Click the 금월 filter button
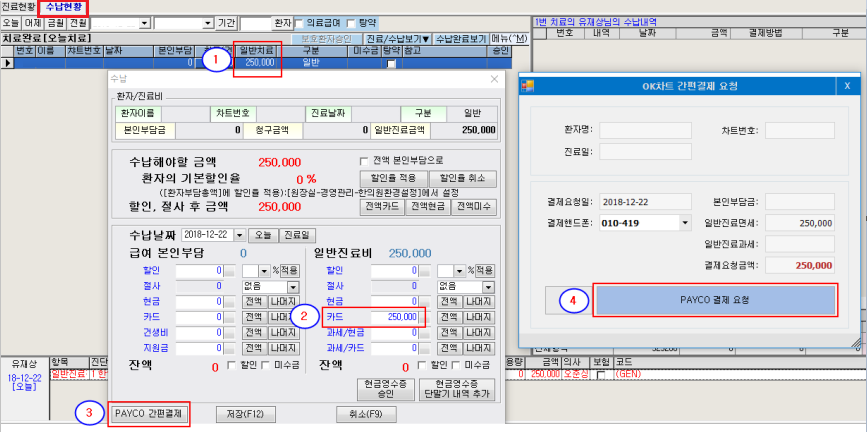Viewport: 867px width, 432px height. point(55,23)
